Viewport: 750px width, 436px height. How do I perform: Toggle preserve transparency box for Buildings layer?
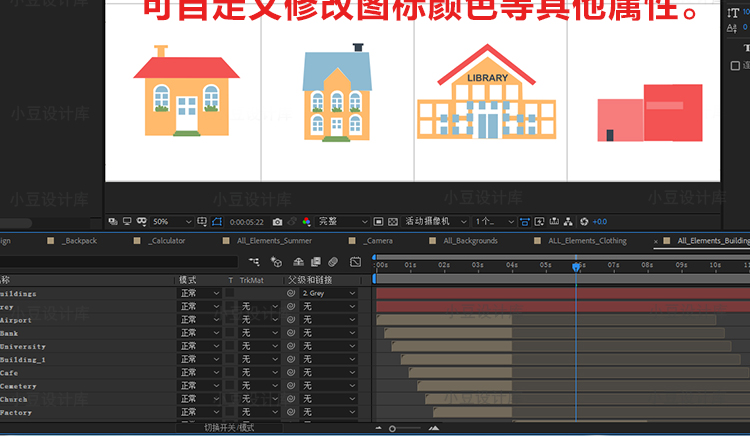230,293
